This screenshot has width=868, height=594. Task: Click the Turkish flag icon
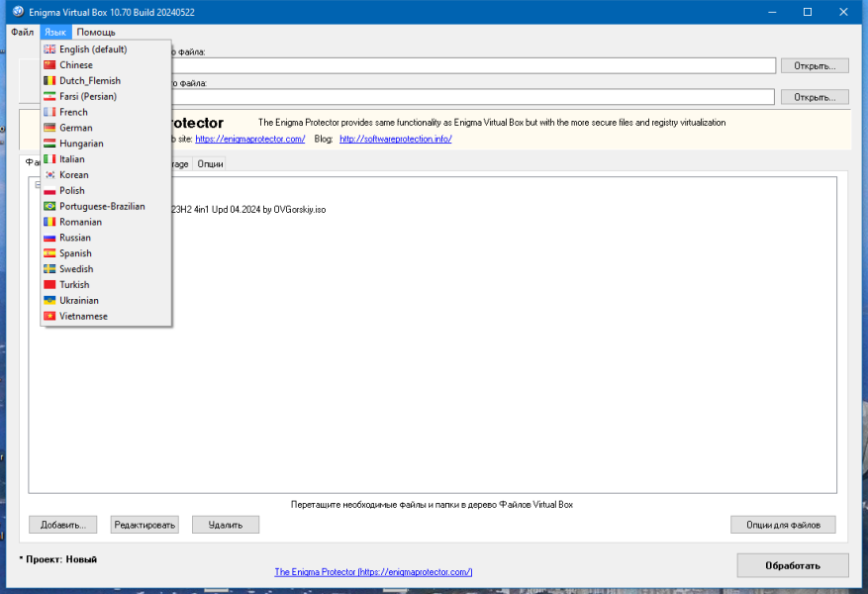tap(49, 284)
